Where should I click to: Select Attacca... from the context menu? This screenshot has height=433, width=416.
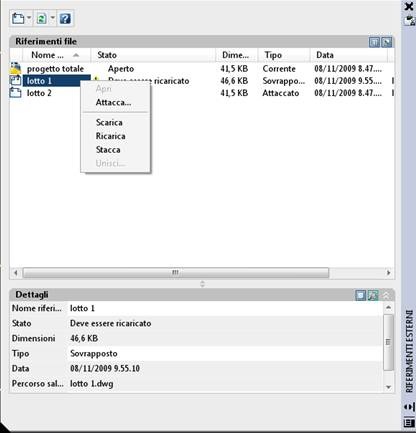pos(113,102)
